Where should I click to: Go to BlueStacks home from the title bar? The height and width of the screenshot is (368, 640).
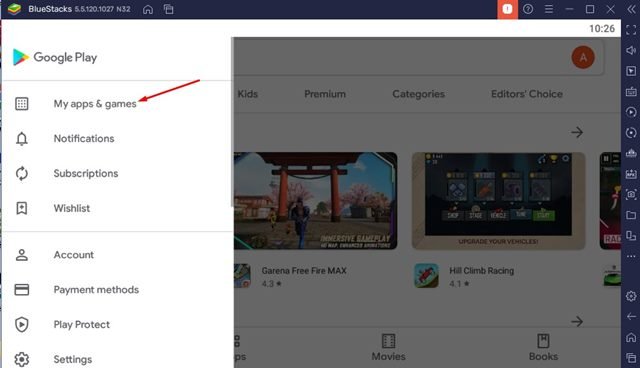pos(148,9)
